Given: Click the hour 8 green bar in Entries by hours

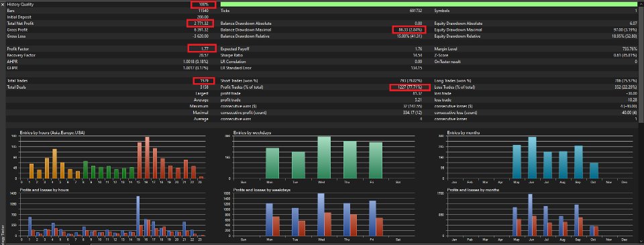Looking at the screenshot, I should [85, 170].
